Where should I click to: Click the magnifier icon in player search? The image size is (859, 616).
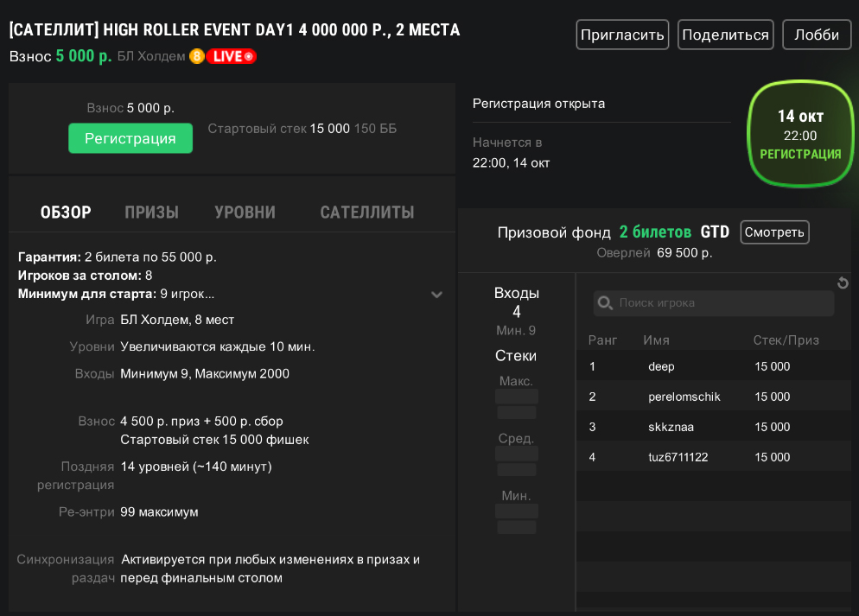pos(605,303)
